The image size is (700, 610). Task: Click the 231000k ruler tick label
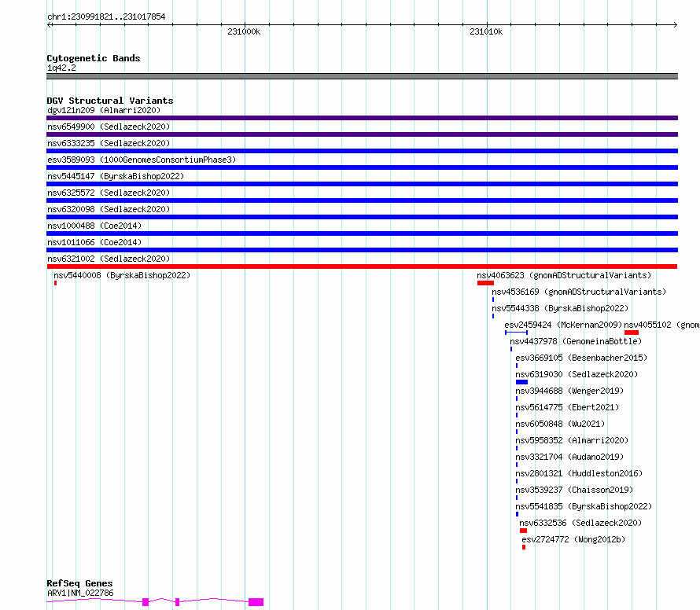[x=244, y=31]
